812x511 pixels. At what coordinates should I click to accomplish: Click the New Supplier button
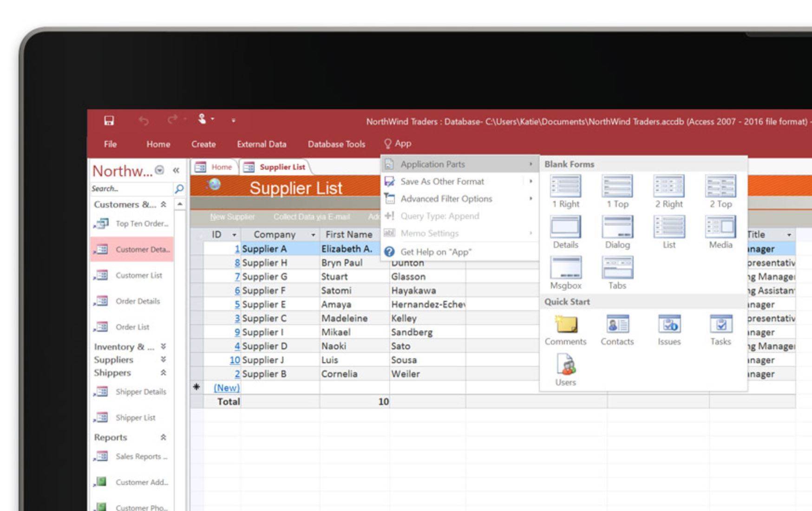point(232,217)
